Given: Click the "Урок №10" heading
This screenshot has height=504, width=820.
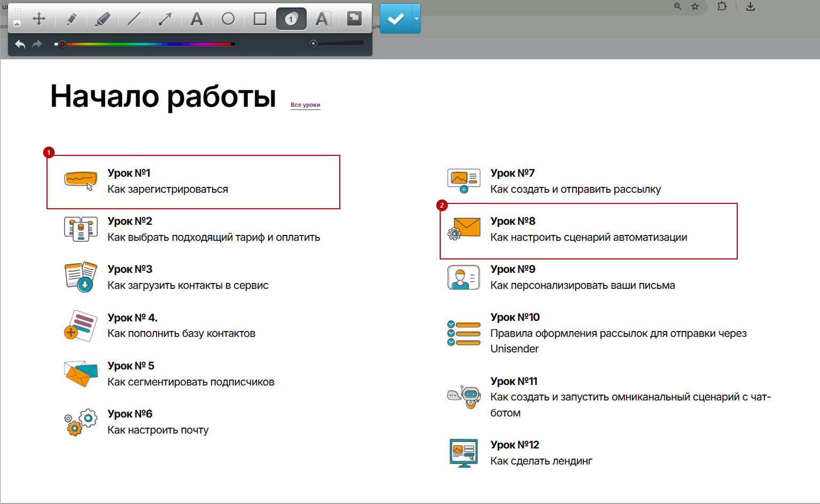Looking at the screenshot, I should click(x=515, y=317).
